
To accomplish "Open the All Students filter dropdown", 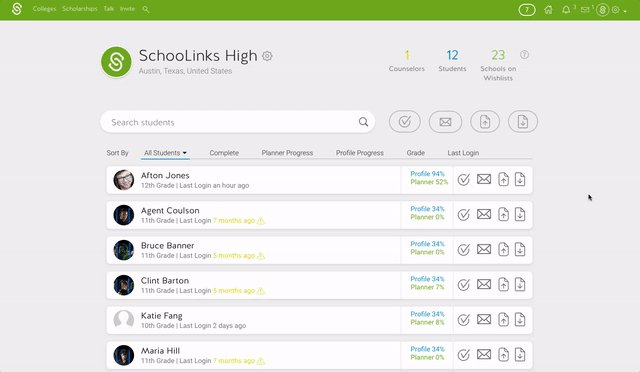I will click(165, 153).
